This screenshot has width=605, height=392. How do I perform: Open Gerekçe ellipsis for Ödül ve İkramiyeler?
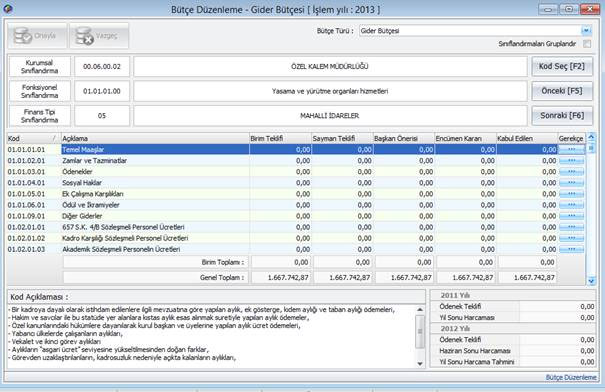[x=571, y=205]
